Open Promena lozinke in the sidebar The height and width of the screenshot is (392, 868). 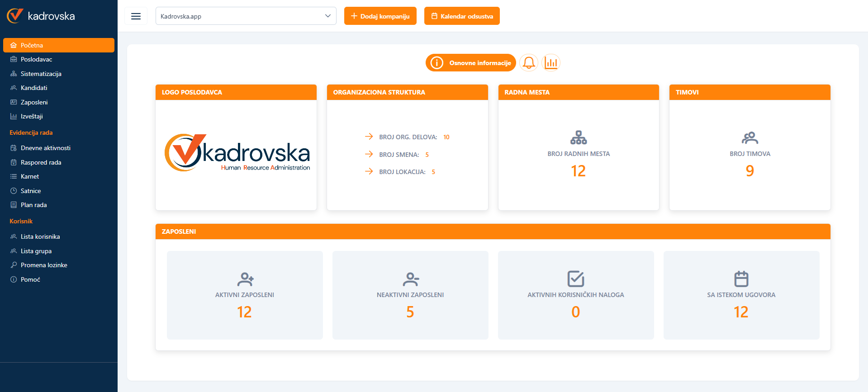click(44, 265)
